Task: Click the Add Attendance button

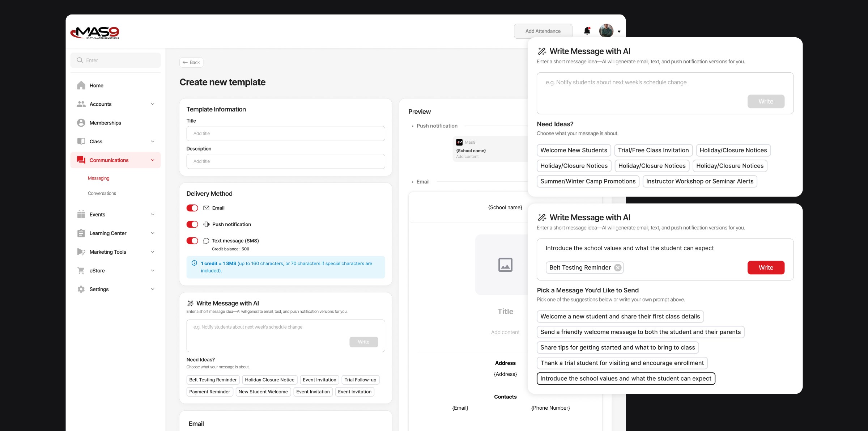Action: point(543,31)
